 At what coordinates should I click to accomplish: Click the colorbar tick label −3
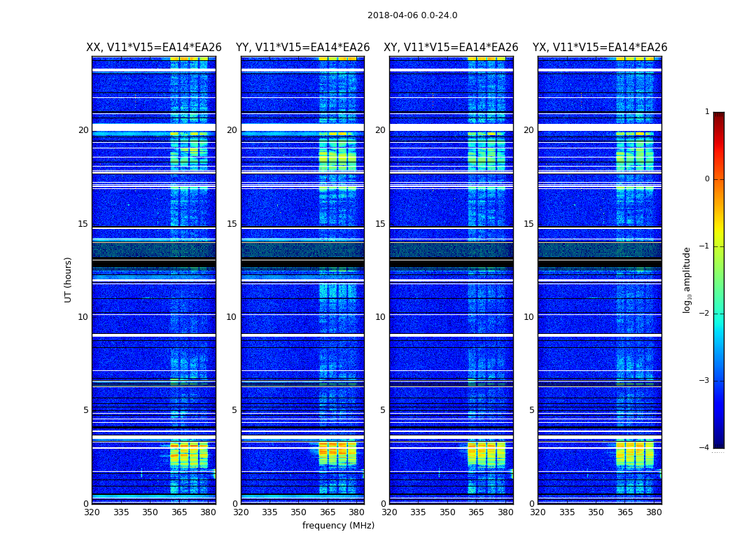point(704,381)
